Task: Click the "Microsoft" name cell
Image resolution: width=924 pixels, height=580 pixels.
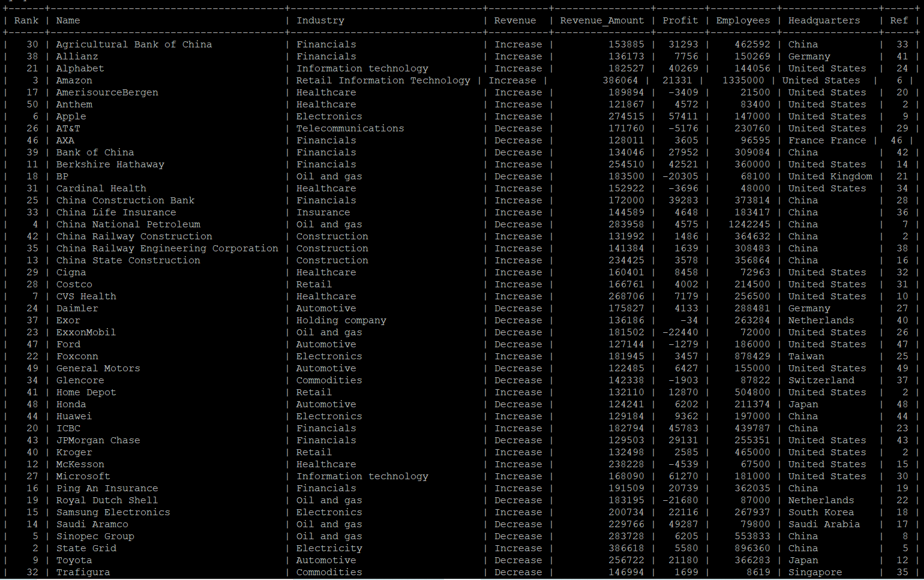Action: [83, 476]
